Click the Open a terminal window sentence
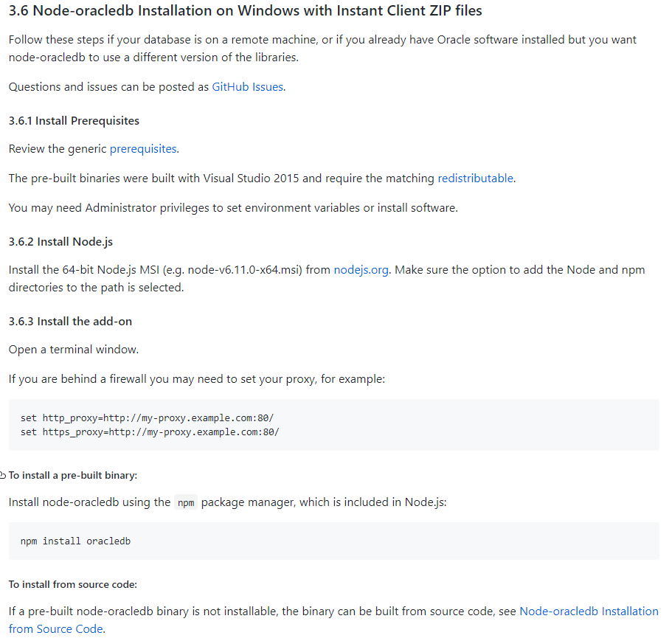Image resolution: width=672 pixels, height=641 pixels. (x=74, y=350)
